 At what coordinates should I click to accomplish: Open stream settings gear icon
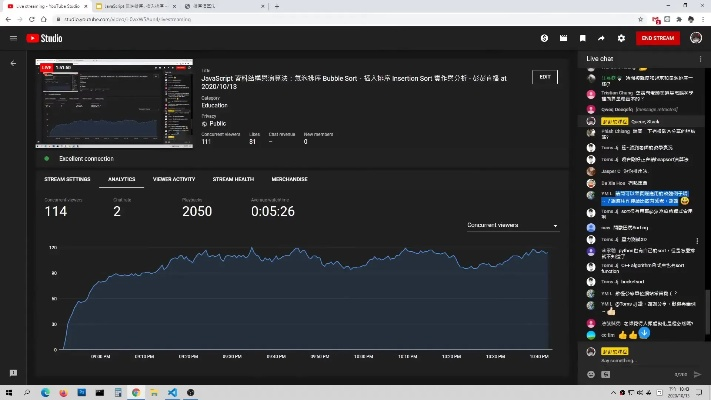621,38
